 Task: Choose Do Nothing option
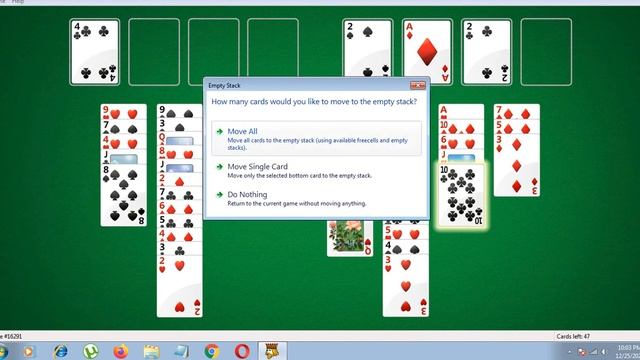click(316, 198)
